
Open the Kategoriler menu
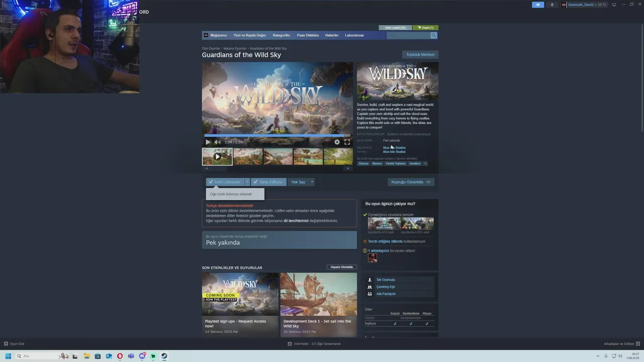(281, 35)
